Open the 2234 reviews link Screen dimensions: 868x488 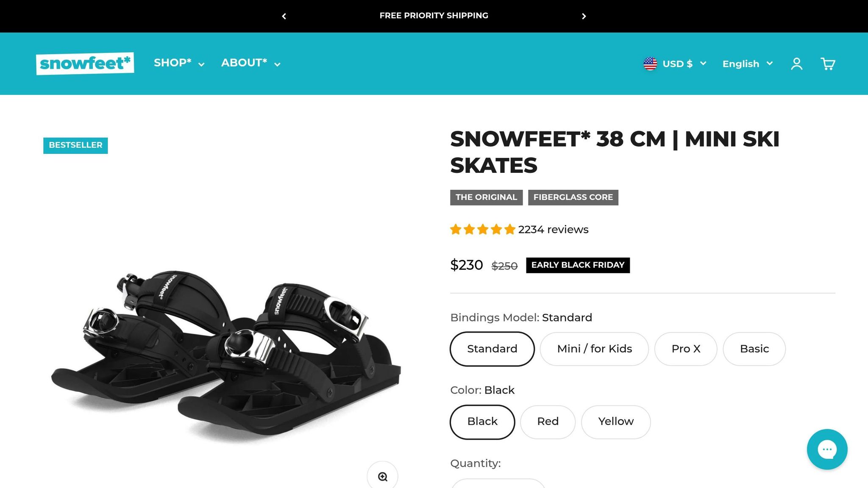(x=553, y=230)
